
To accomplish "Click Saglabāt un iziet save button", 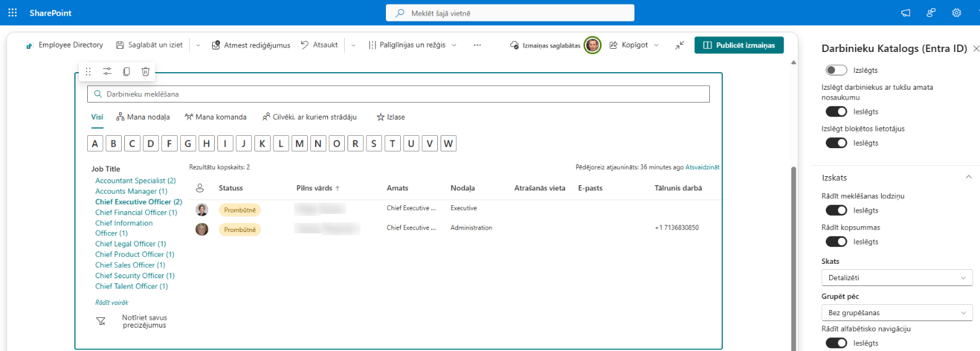I will coord(149,45).
